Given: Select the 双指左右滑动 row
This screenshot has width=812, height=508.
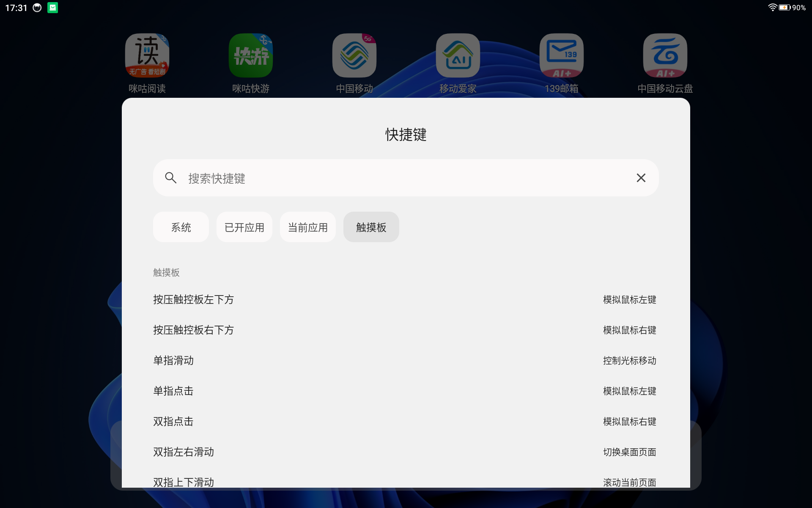Looking at the screenshot, I should pos(405,452).
